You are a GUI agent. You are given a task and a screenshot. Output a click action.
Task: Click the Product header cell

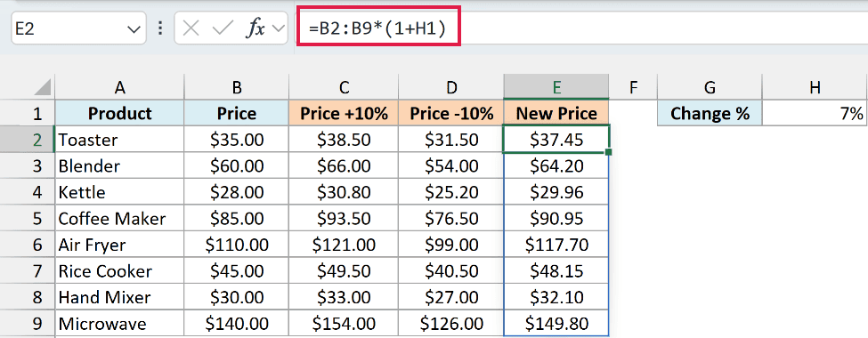pos(119,113)
